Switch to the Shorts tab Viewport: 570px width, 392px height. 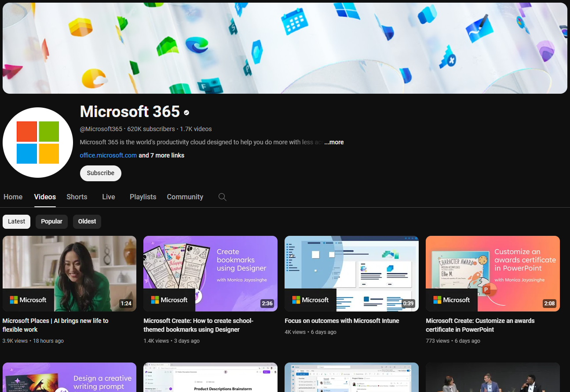click(x=77, y=197)
